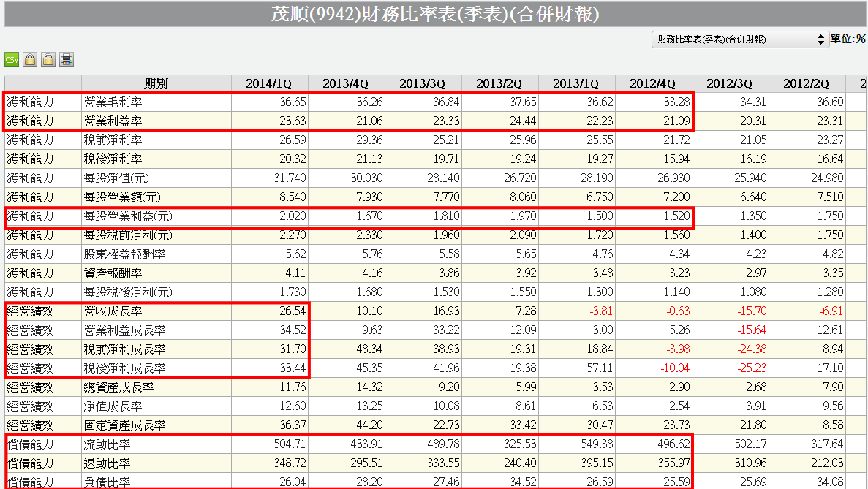Click the 每股營業額(元) row label
The height and width of the screenshot is (489, 868).
pyautogui.click(x=122, y=197)
